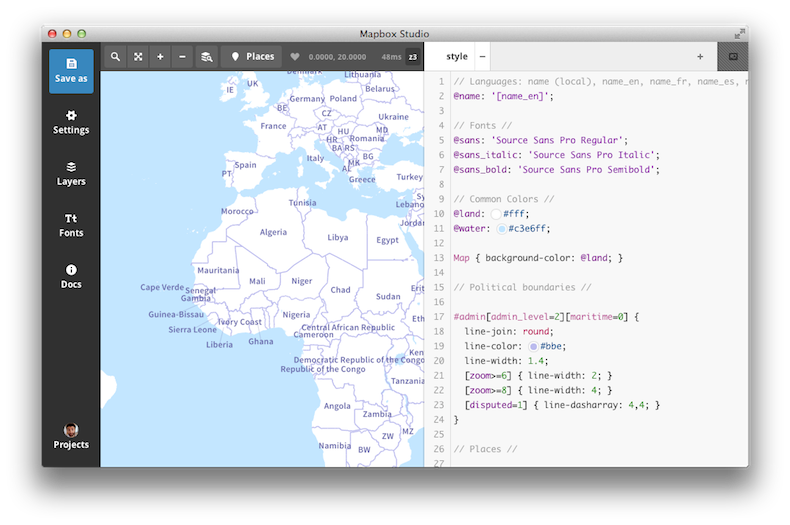Viewport: 790px width, 525px height.
Task: Open the Docs panel
Action: [x=71, y=277]
